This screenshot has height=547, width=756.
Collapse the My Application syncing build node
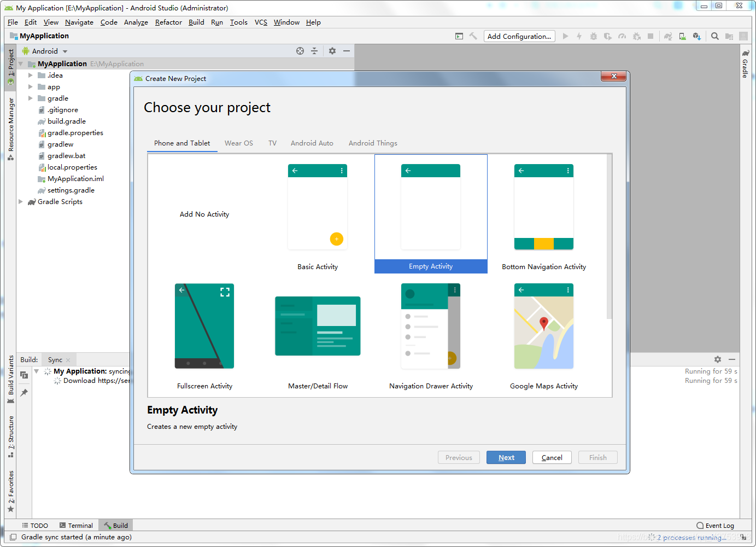[x=37, y=371]
